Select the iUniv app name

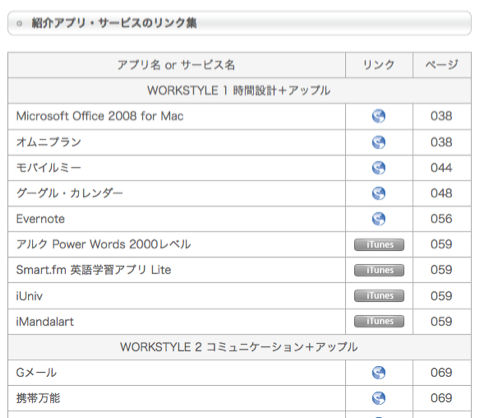[x=29, y=296]
